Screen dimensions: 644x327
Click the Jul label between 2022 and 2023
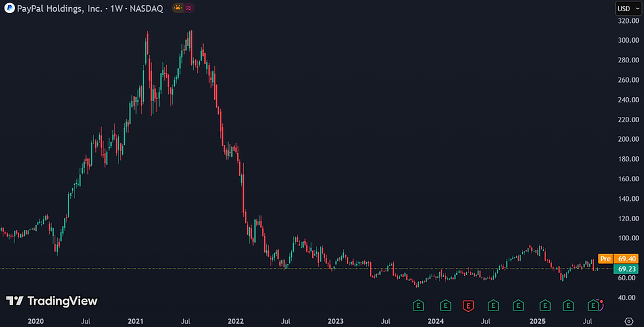pos(285,321)
